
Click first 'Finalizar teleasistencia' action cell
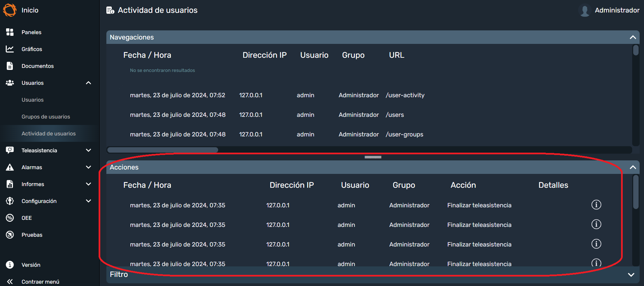tap(479, 205)
